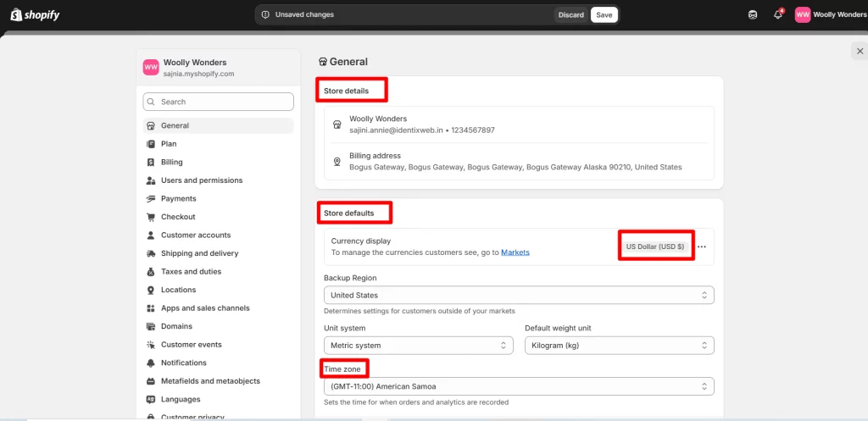868x421 pixels.
Task: Go to Plan settings
Action: pyautogui.click(x=218, y=144)
